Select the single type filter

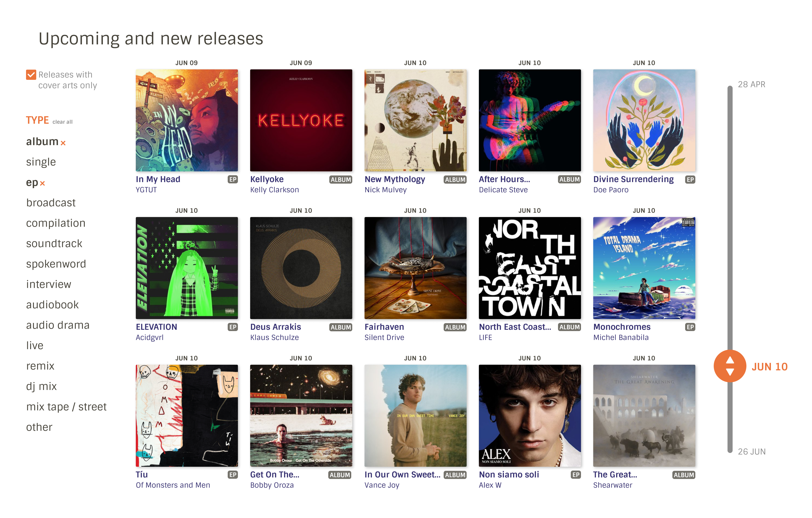point(41,162)
